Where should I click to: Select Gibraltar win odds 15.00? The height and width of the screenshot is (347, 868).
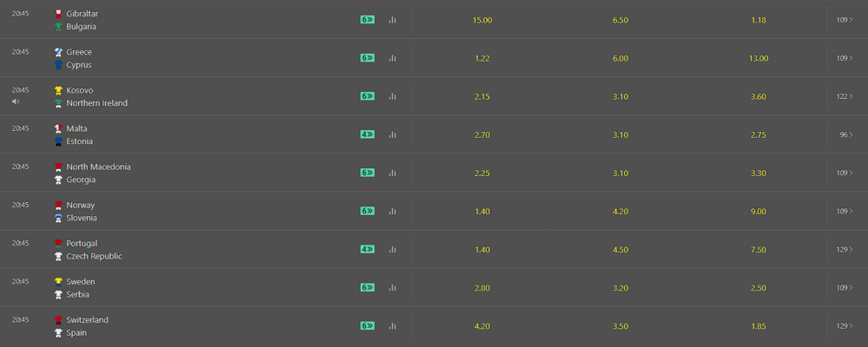point(482,20)
